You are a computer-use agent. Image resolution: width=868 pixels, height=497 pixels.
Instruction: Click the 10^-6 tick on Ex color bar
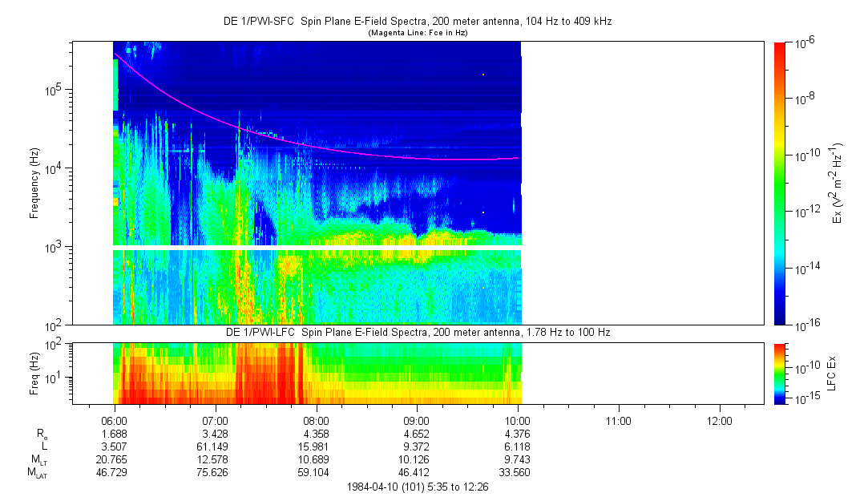(803, 44)
